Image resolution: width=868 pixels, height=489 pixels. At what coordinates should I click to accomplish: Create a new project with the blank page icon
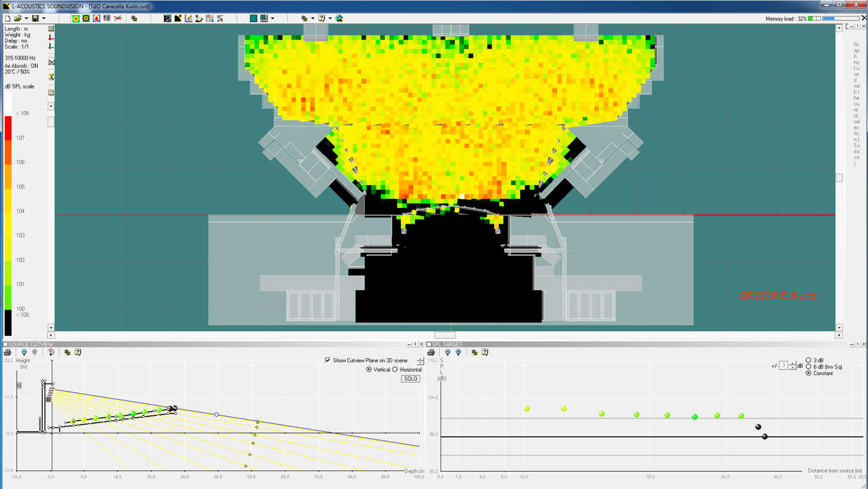[8, 19]
